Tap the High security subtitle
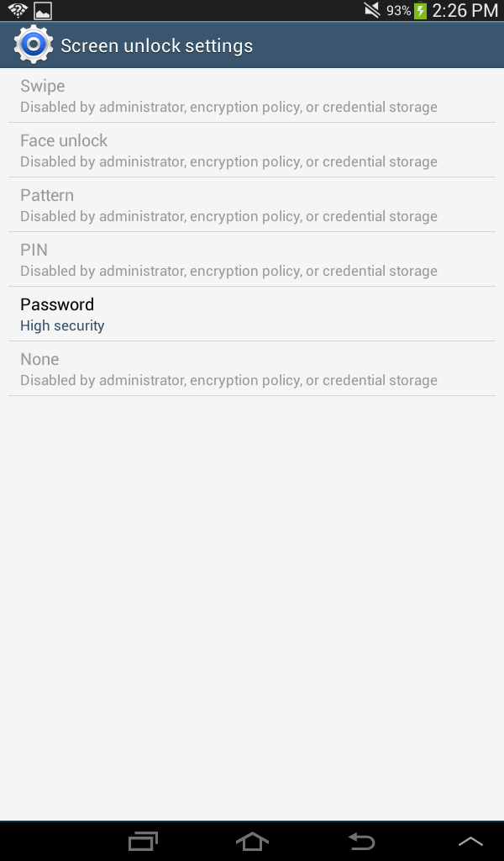This screenshot has width=504, height=861. (62, 325)
